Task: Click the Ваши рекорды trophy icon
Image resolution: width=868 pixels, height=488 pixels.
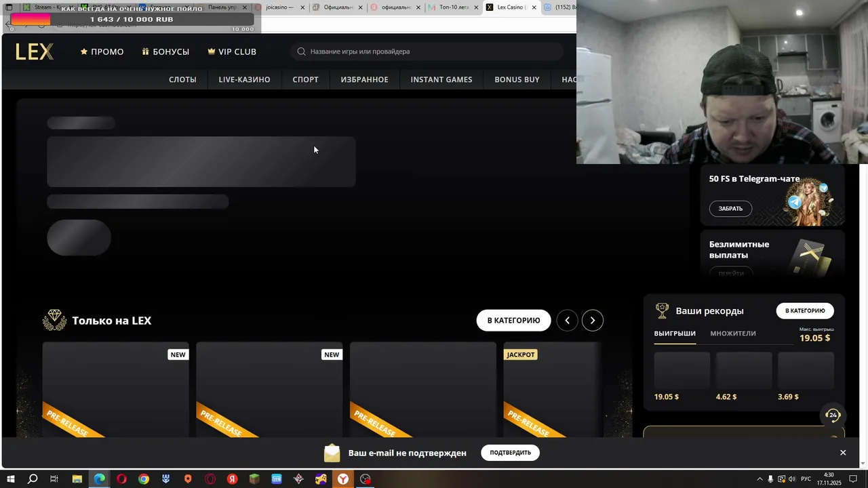Action: tap(662, 311)
